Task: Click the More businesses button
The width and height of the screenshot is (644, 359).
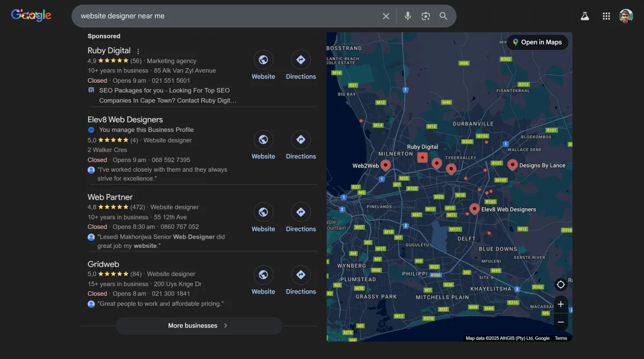Action: [199, 326]
